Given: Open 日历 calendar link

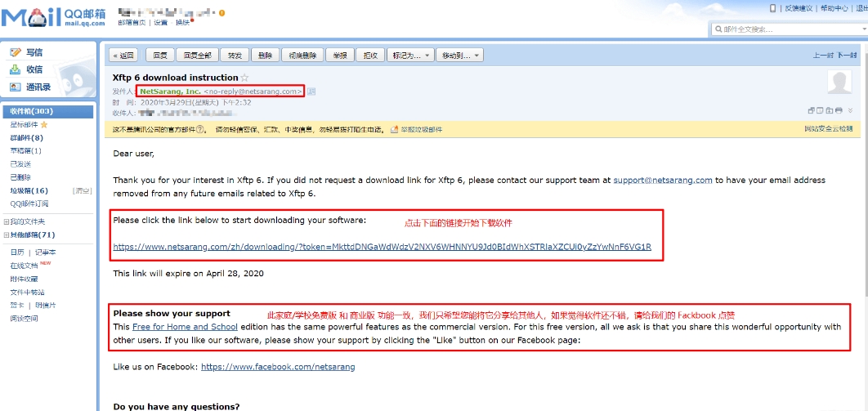Looking at the screenshot, I should click(17, 252).
